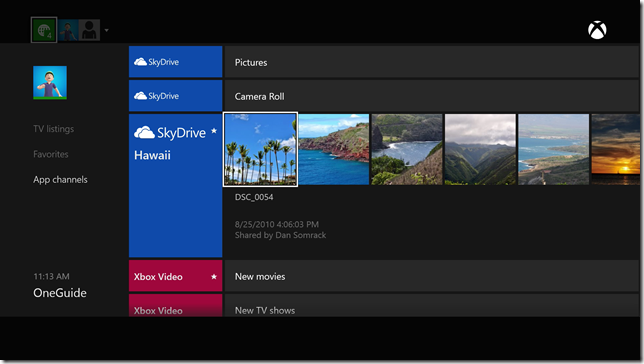Open the Pictures row

432,62
